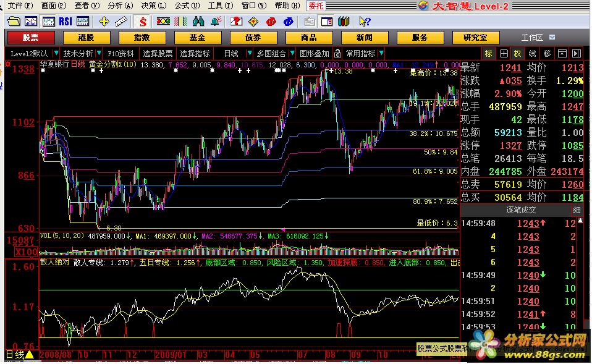This screenshot has width=592, height=364.
Task: Toggle the side panel layout icon
Action: point(326,22)
